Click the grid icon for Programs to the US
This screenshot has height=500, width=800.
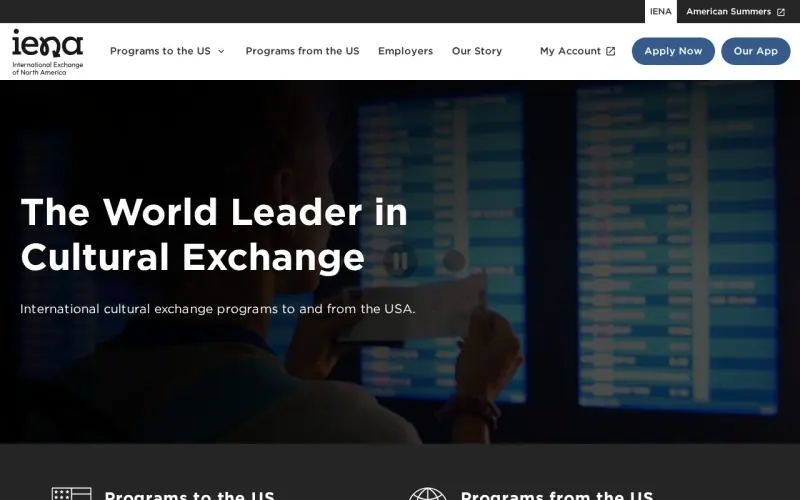71,494
